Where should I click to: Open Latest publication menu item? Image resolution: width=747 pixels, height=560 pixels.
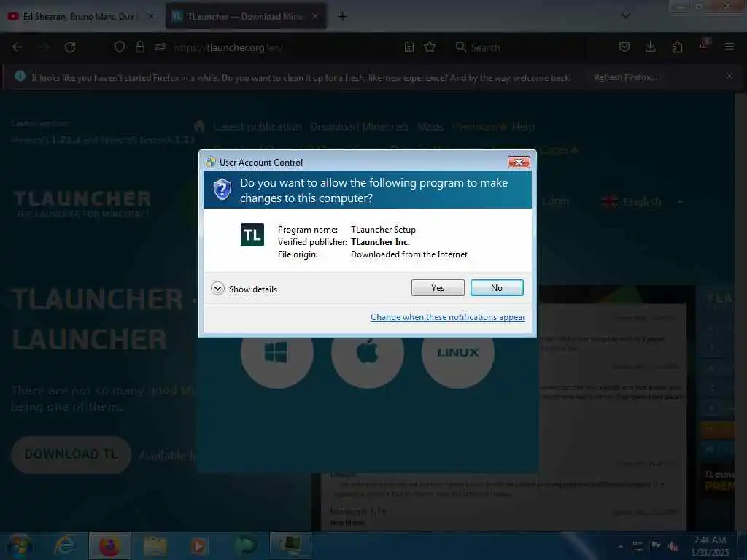coord(258,127)
